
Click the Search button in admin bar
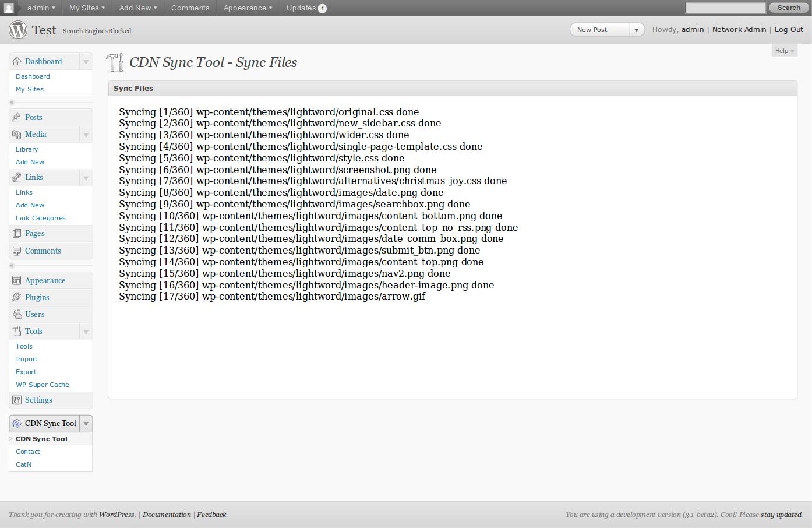click(x=789, y=8)
